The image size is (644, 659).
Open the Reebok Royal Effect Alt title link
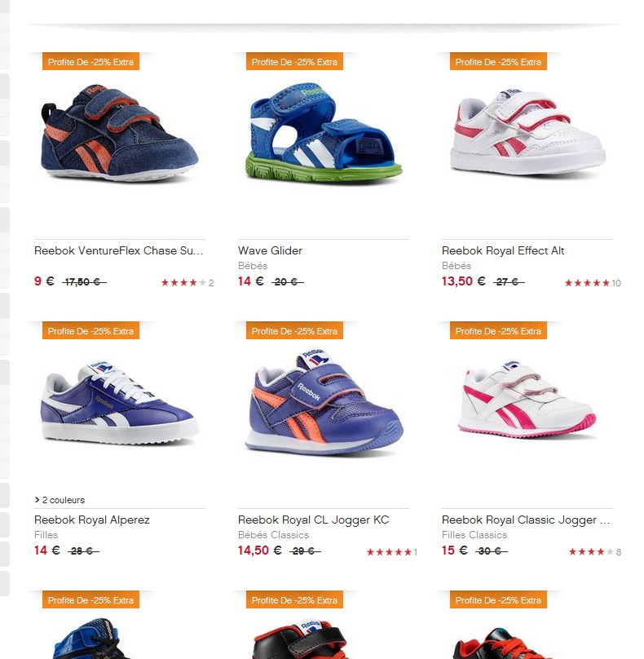coord(503,250)
